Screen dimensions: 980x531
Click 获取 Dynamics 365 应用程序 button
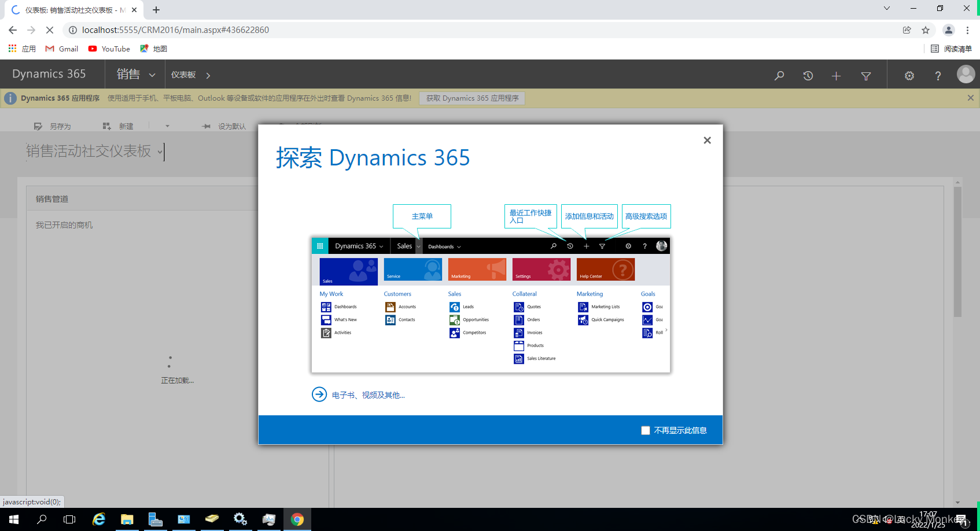[x=472, y=98]
